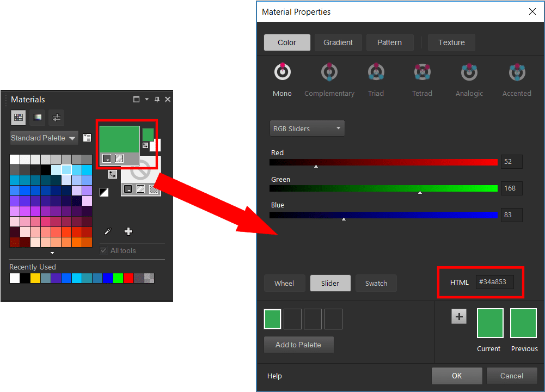Open the RGB Sliders dropdown
This screenshot has width=545, height=392.
pyautogui.click(x=307, y=128)
